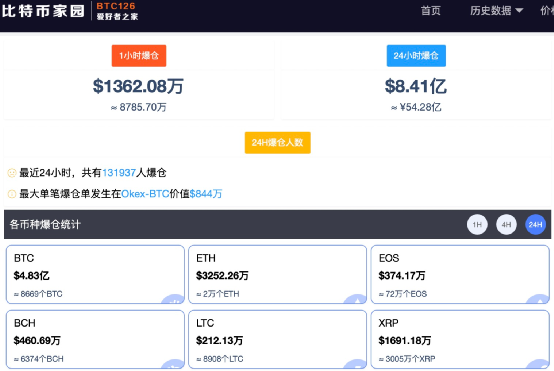Select the ≈ 2万个ETH quantity text
554x371 pixels.
[218, 294]
